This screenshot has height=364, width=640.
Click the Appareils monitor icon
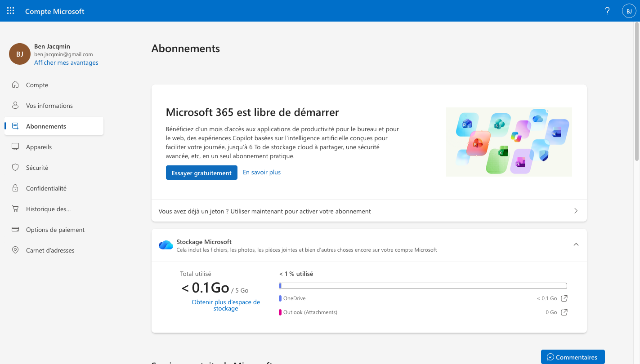pyautogui.click(x=15, y=146)
